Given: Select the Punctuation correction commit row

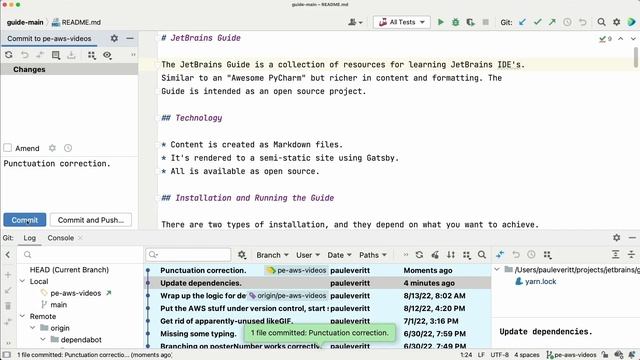Looking at the screenshot, I should coord(318,270).
